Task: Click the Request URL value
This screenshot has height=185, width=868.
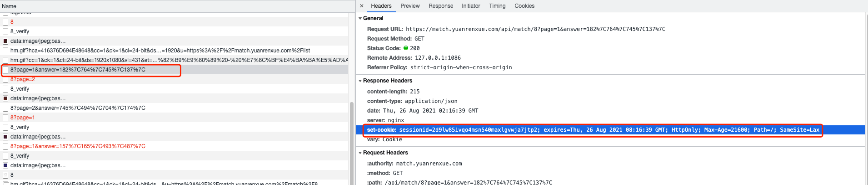Action: [535, 29]
